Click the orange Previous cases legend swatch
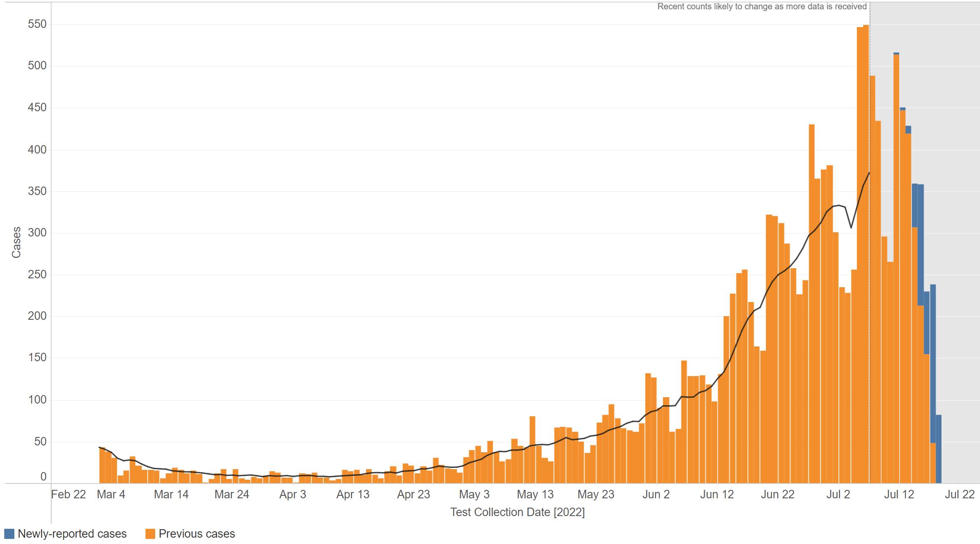 [150, 534]
